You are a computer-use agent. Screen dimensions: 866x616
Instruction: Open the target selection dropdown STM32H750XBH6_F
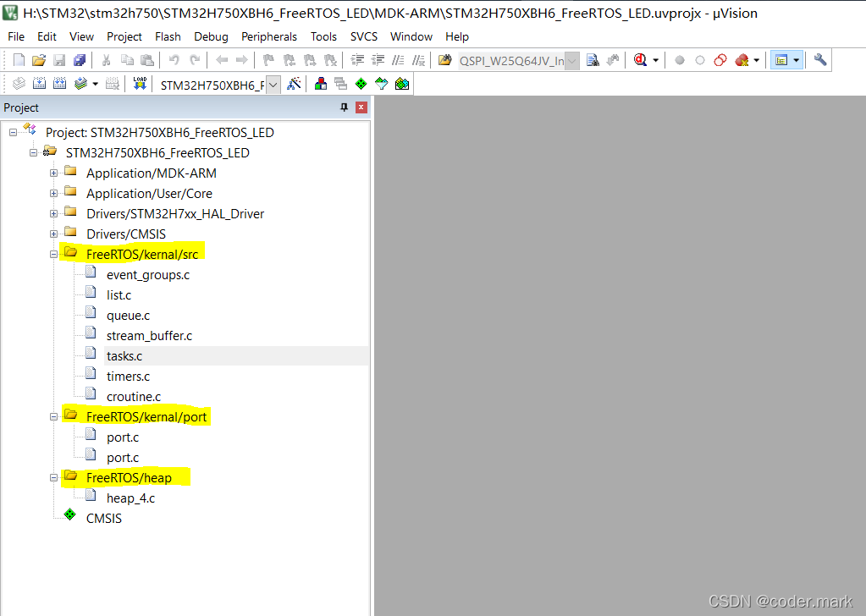click(x=273, y=85)
